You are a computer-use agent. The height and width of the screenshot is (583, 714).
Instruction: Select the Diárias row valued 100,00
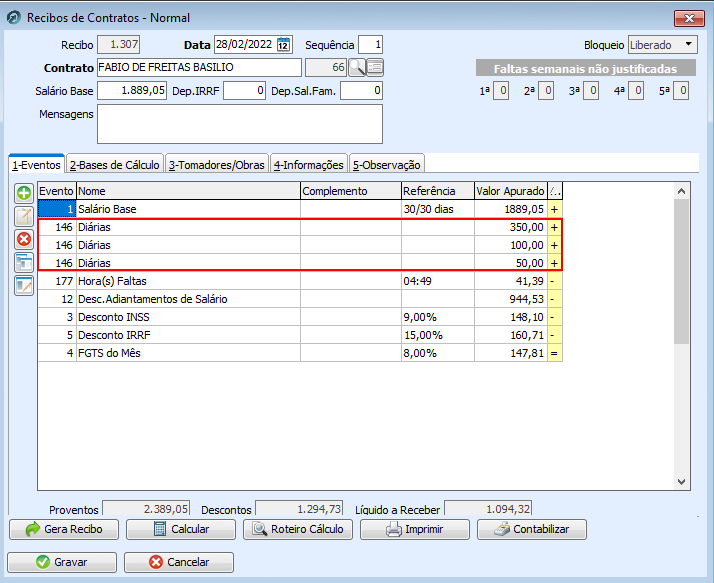click(300, 245)
